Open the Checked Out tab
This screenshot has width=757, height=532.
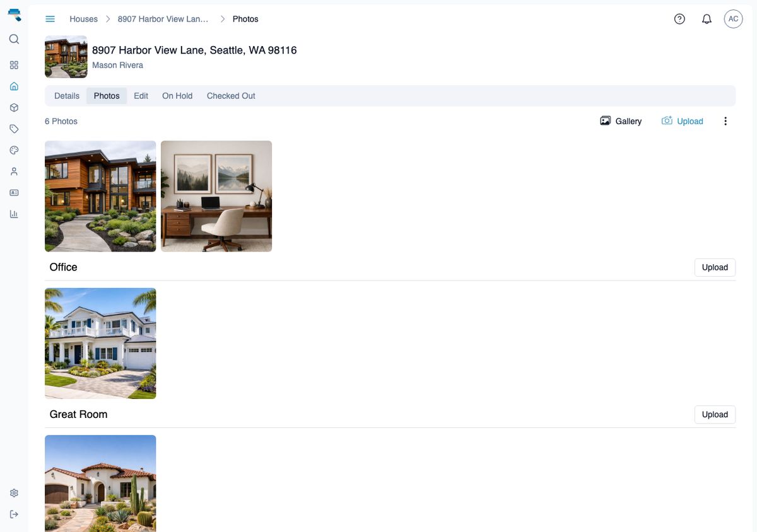pyautogui.click(x=231, y=96)
